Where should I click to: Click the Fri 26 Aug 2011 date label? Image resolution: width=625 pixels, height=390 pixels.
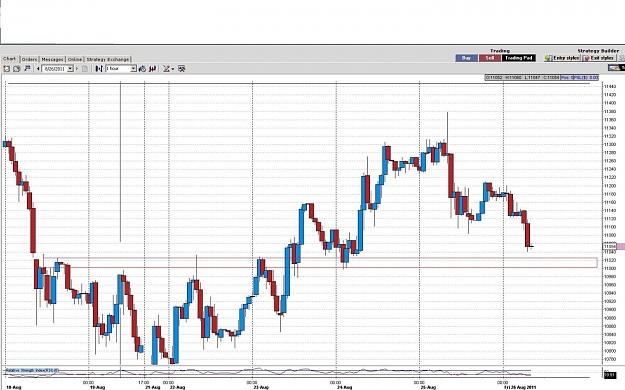(521, 387)
